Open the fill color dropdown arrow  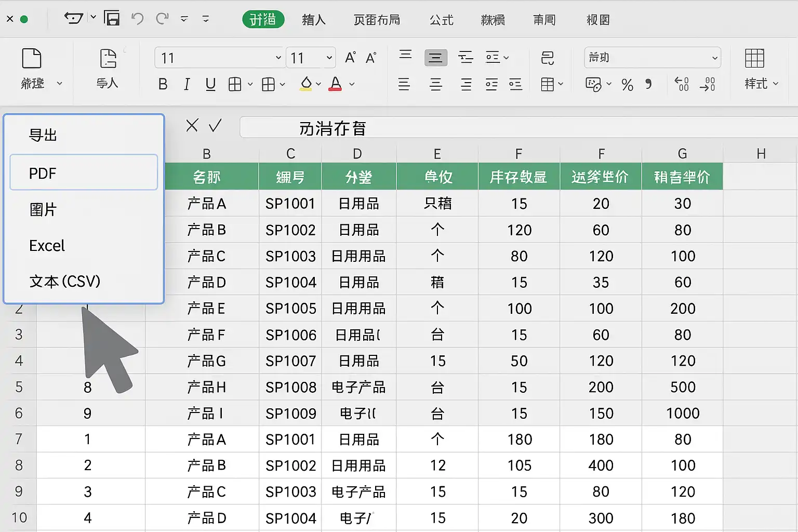tap(318, 84)
